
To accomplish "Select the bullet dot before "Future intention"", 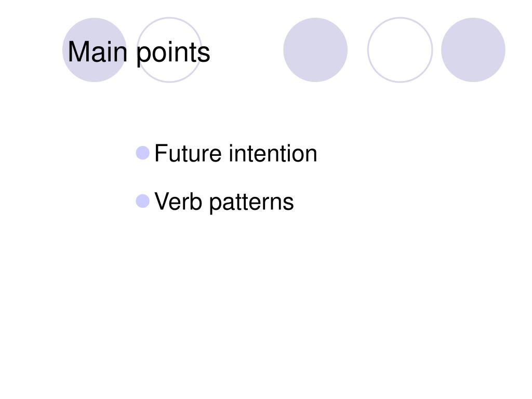I will point(142,153).
